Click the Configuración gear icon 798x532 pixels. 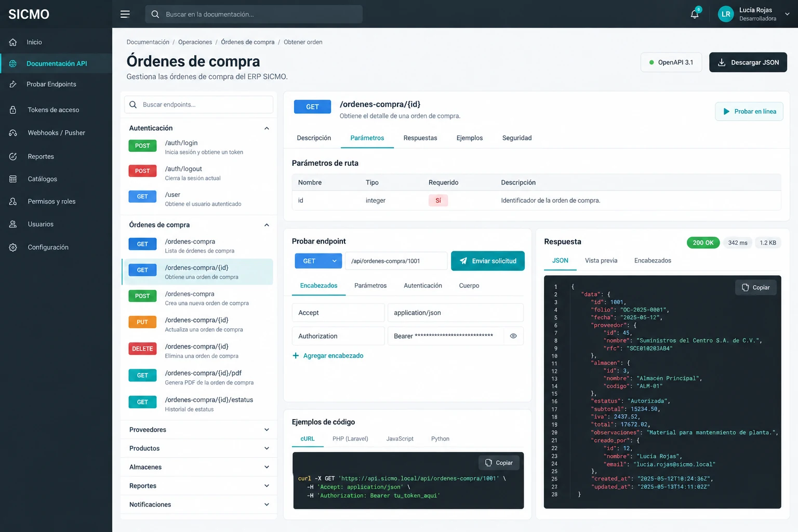pos(13,247)
